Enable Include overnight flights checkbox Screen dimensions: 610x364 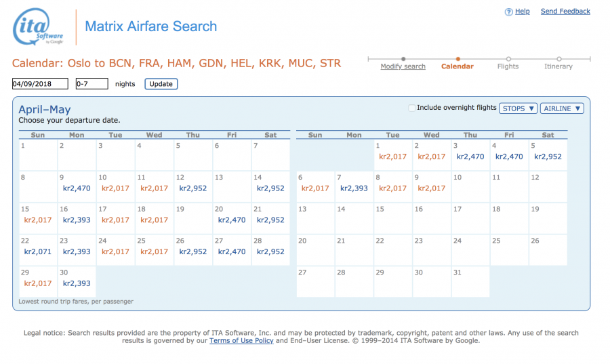click(x=412, y=108)
